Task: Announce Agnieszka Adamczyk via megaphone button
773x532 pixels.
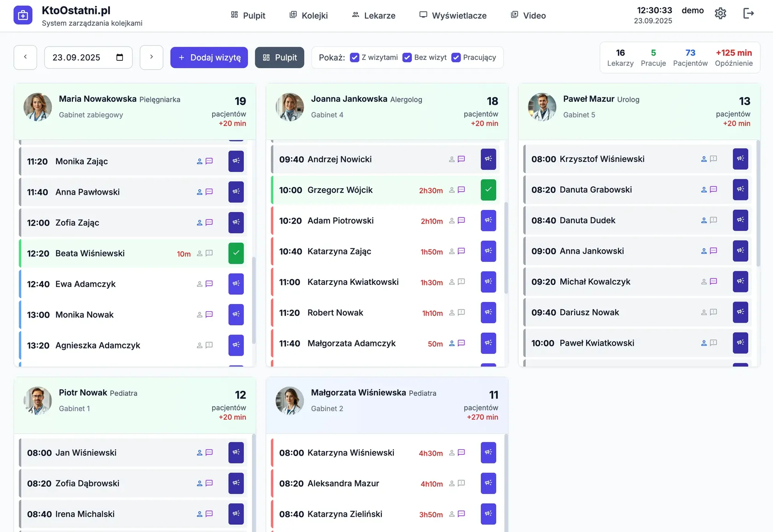Action: 236,345
